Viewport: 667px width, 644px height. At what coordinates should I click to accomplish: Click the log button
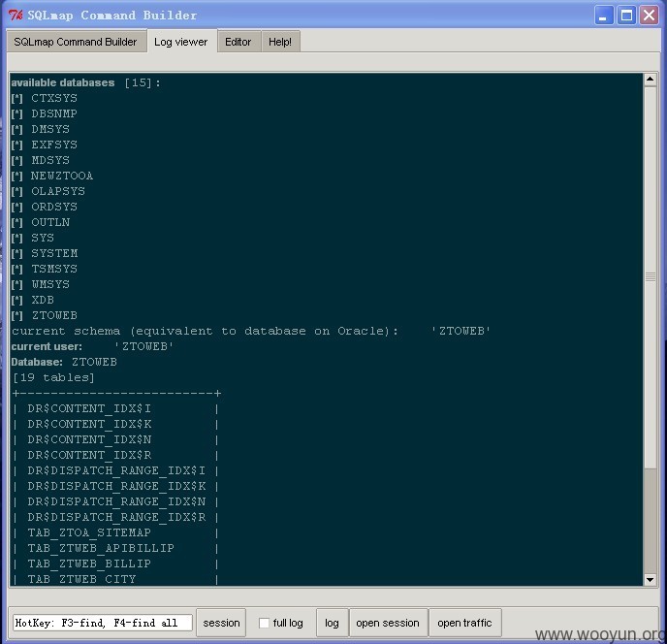tap(332, 623)
